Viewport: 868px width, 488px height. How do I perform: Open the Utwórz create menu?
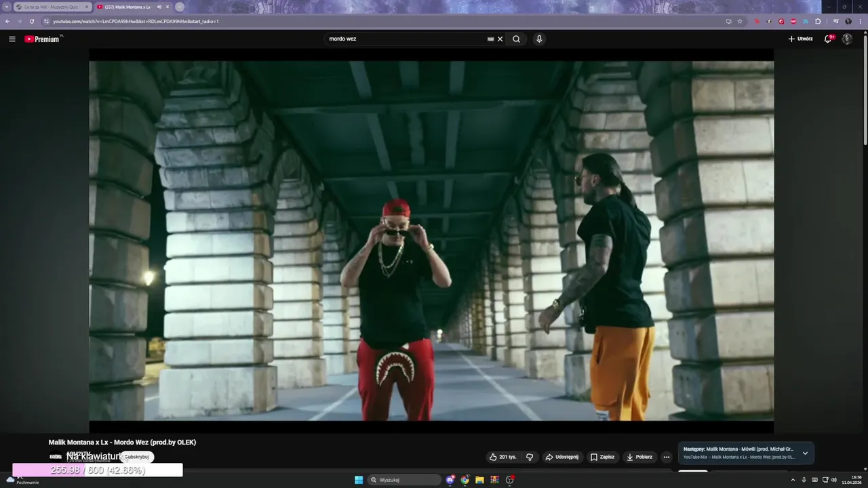click(800, 39)
